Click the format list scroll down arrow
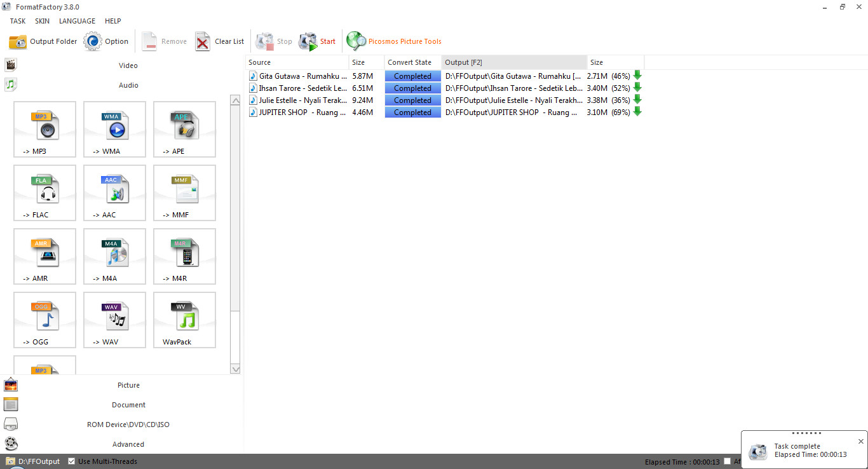This screenshot has height=469, width=868. pyautogui.click(x=235, y=369)
